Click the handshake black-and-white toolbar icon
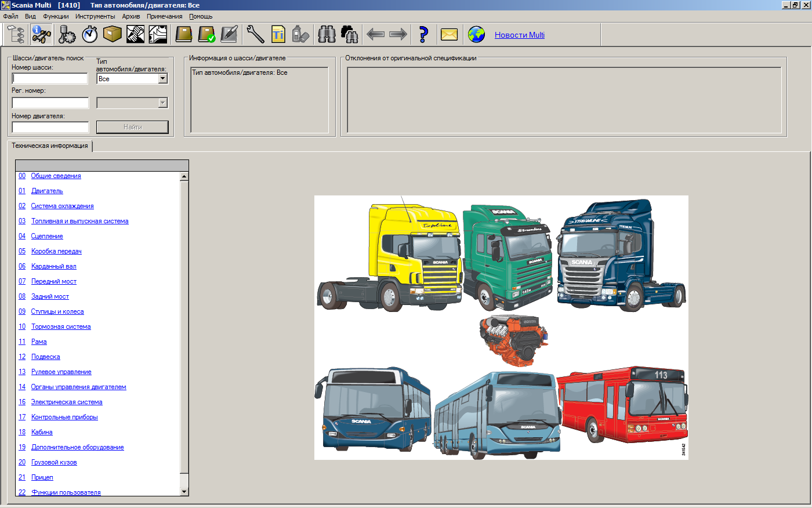Viewport: 812px width, 508px height. tap(135, 35)
